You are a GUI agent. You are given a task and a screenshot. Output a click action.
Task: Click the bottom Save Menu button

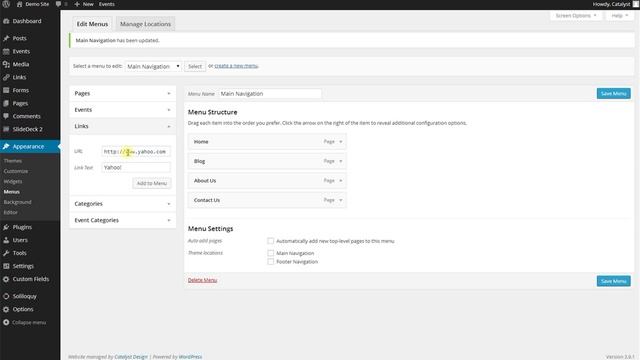[613, 281]
